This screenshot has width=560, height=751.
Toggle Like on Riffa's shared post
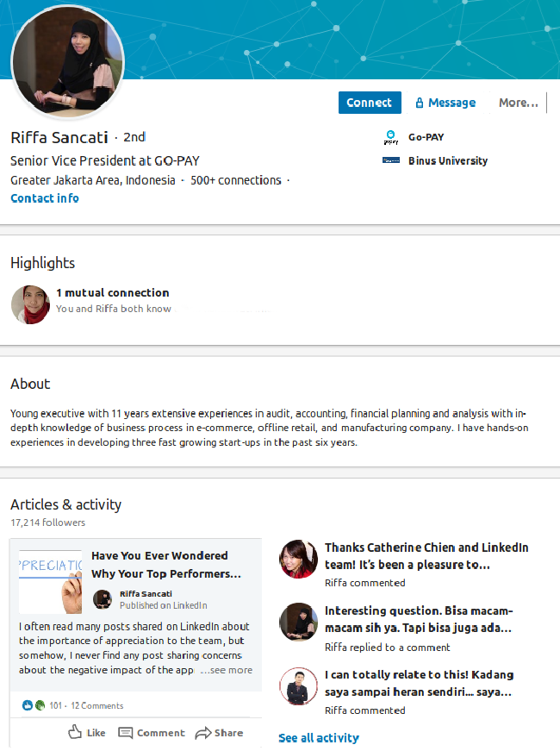coord(90,732)
